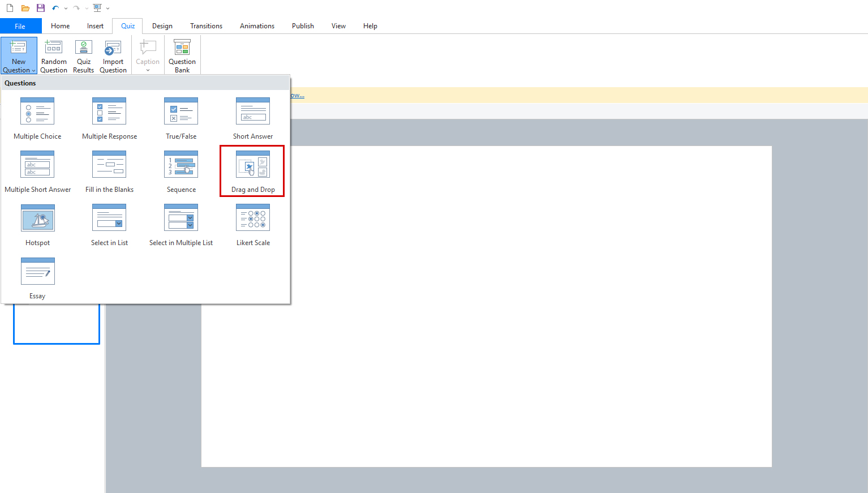The width and height of the screenshot is (868, 493).
Task: Go to the Transitions tab
Action: click(x=206, y=26)
